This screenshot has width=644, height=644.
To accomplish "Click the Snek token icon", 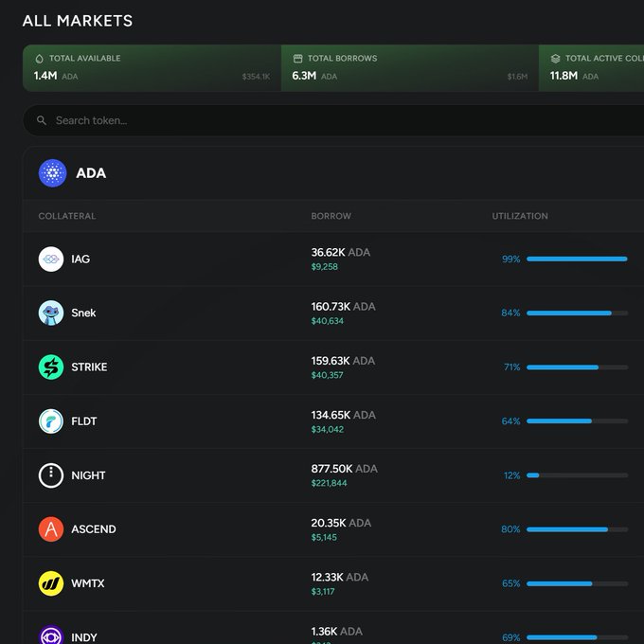I will click(x=51, y=313).
